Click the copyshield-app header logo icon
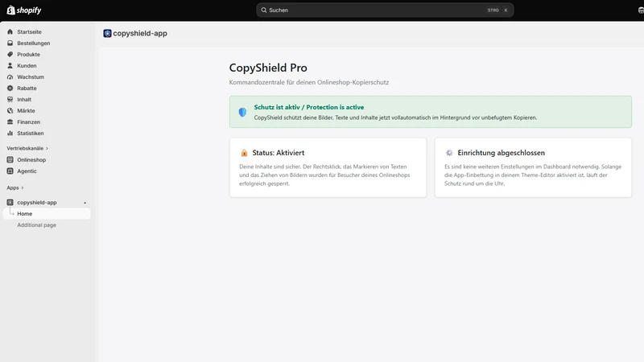 tap(107, 34)
